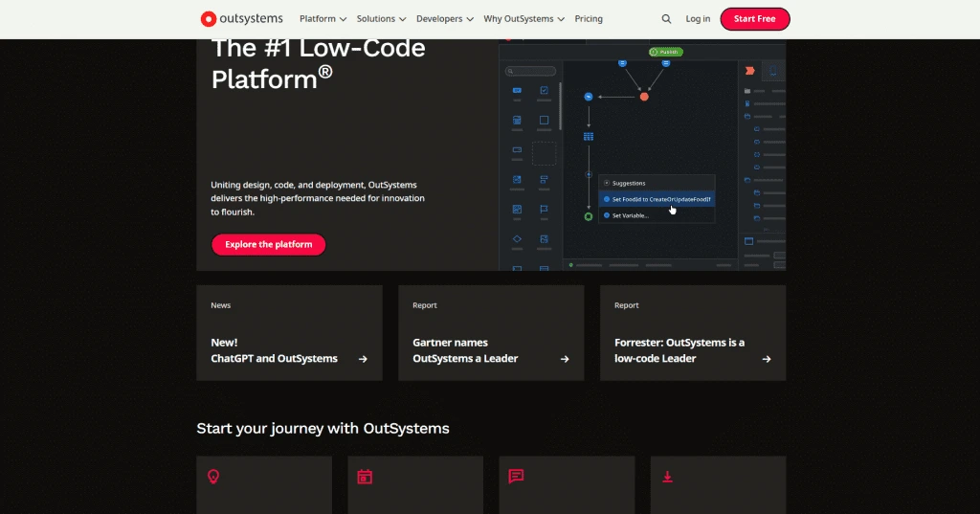
Task: Click arrow on ChatGPT and OutSystems card
Action: 363,359
